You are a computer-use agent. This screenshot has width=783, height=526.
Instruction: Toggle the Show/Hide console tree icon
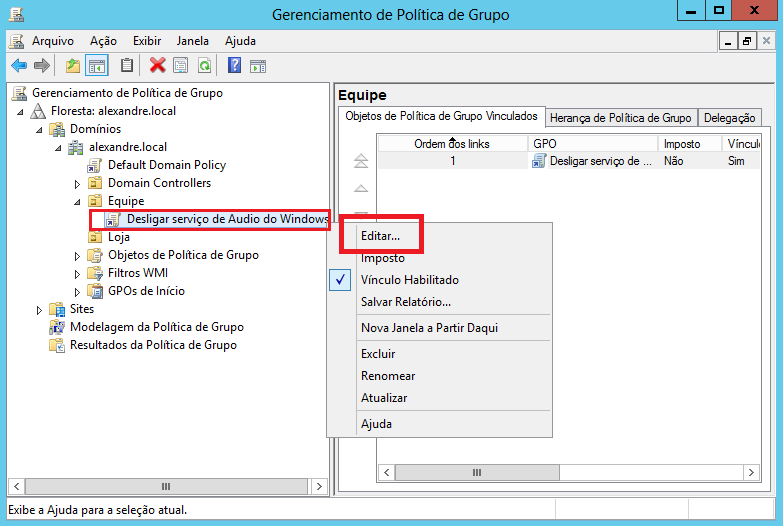97,65
